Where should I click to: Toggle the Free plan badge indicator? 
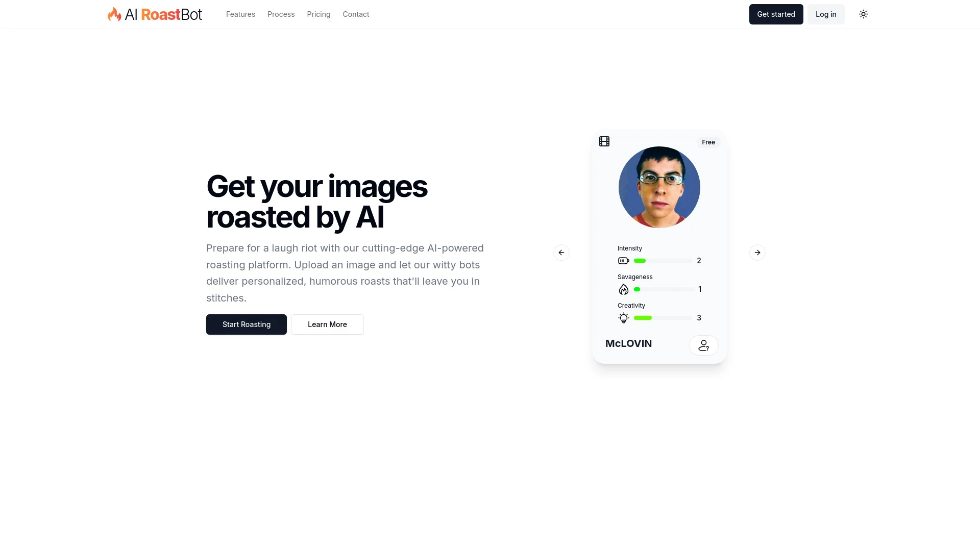tap(708, 142)
